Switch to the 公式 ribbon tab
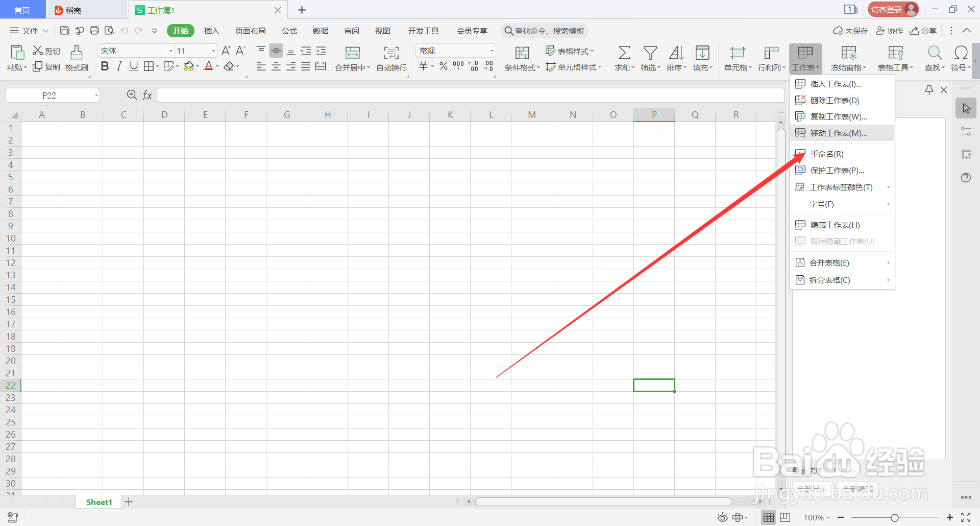This screenshot has width=980, height=526. [289, 31]
